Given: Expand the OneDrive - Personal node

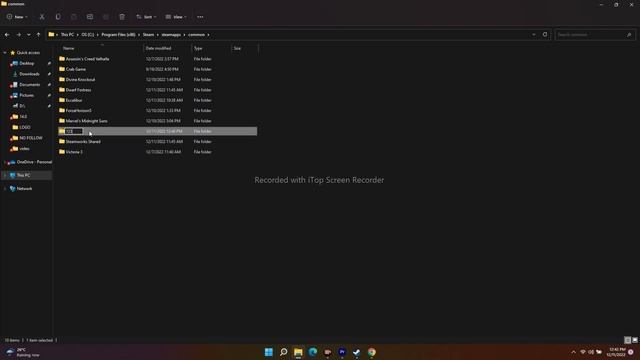Looking at the screenshot, I should click(5, 162).
